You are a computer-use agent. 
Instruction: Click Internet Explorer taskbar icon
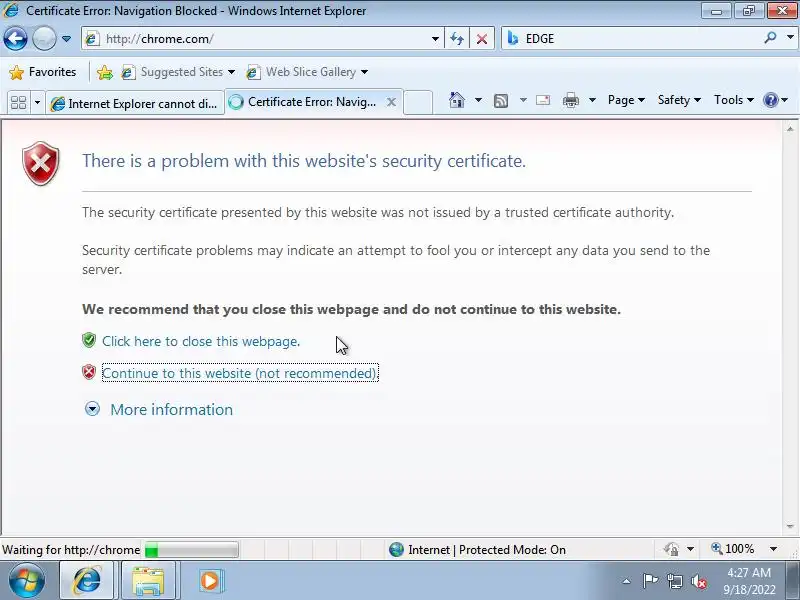pyautogui.click(x=87, y=581)
